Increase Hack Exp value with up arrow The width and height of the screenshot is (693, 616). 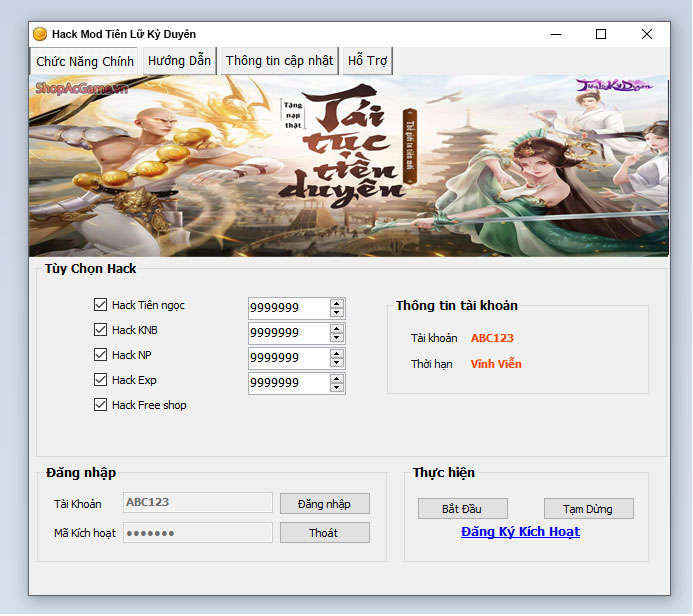point(337,379)
